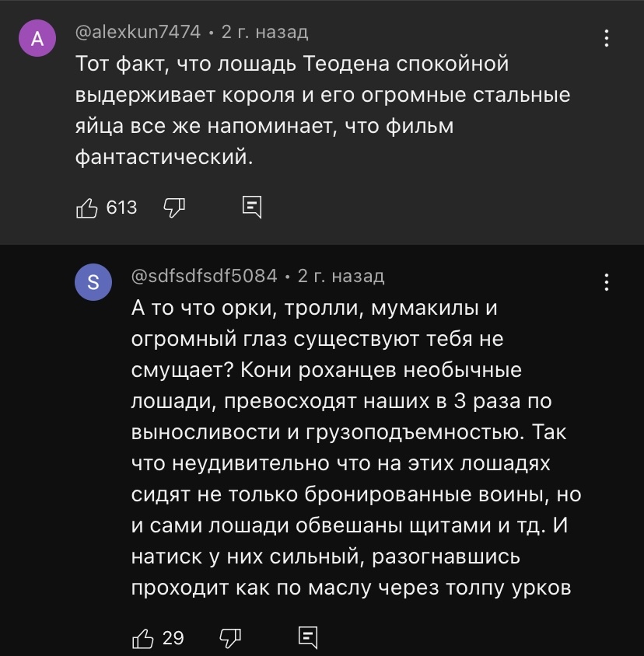Viewport: 644px width, 656px height.
Task: Like the reply by @sdfsdfsdf5084
Action: tap(143, 638)
